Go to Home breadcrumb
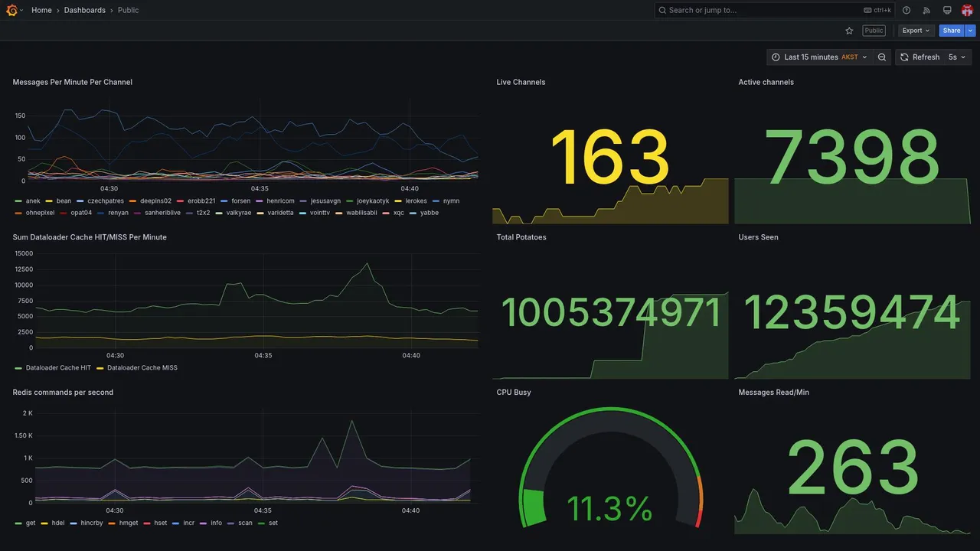The image size is (980, 551). point(41,10)
